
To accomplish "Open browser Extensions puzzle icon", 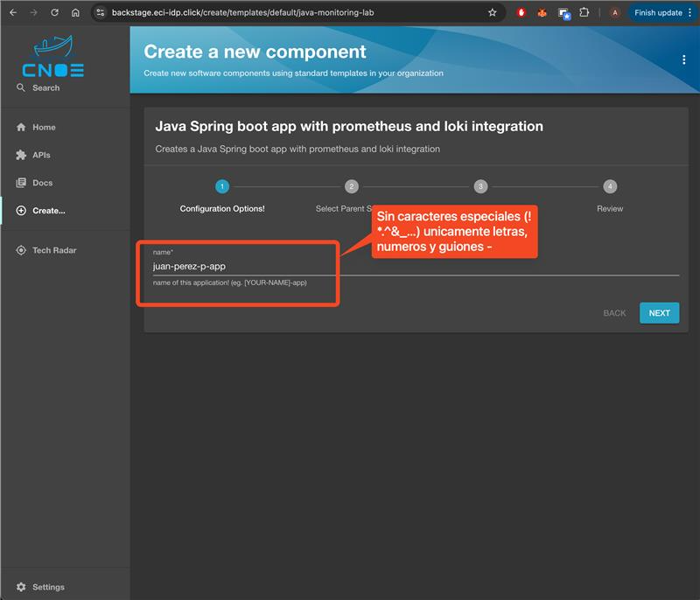I will (584, 13).
